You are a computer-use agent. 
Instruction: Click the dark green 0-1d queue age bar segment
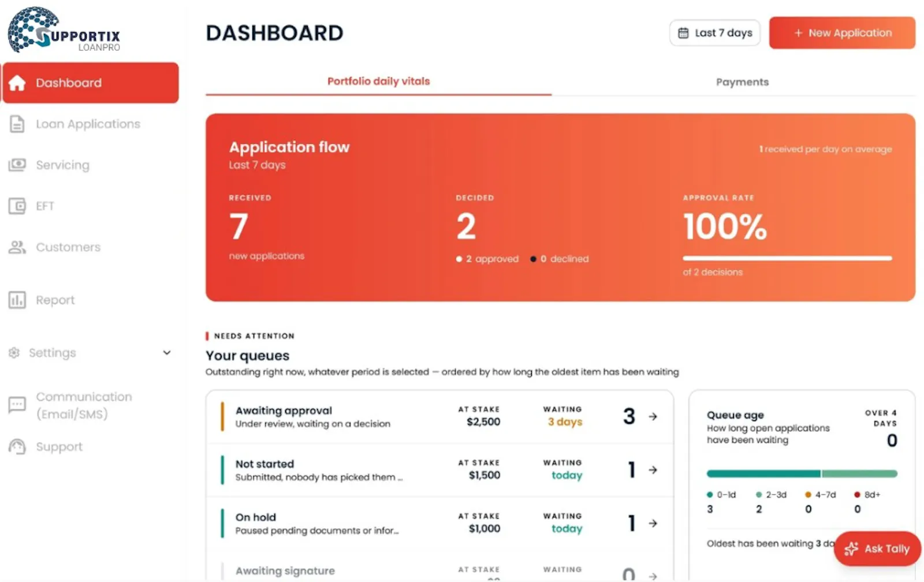(x=763, y=474)
